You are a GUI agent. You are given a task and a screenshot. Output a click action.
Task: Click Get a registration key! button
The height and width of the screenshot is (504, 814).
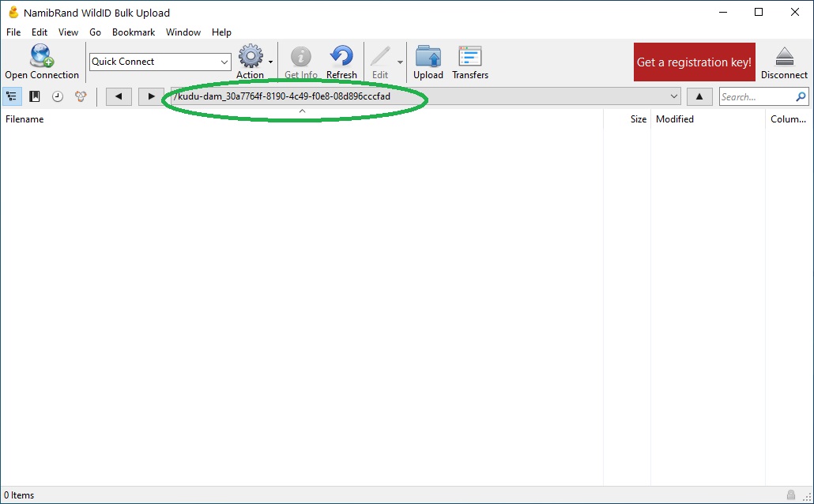(x=694, y=62)
